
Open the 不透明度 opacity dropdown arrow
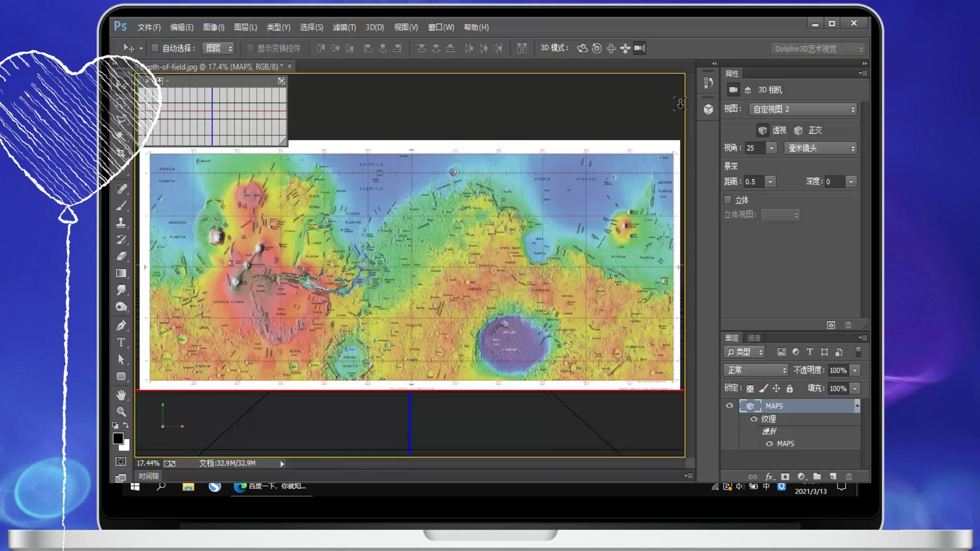click(x=855, y=370)
